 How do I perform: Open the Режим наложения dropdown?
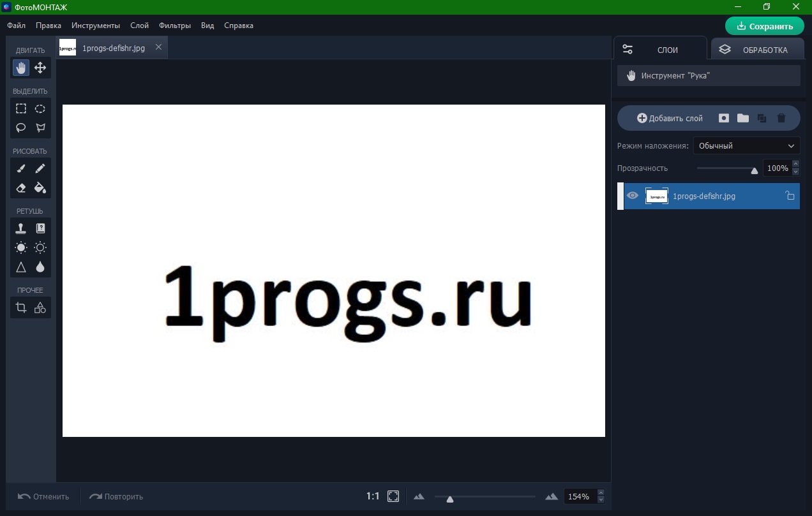click(746, 145)
